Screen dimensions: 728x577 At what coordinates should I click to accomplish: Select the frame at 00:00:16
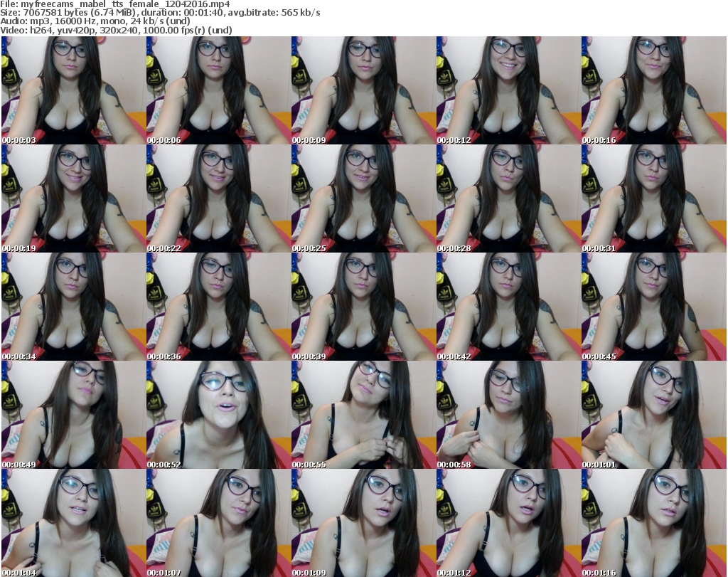tap(654, 90)
